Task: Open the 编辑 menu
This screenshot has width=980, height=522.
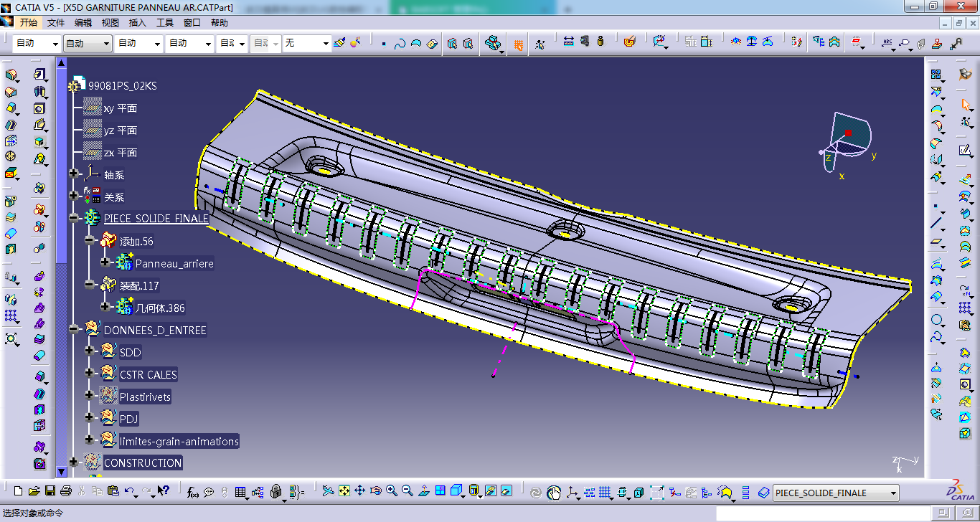Action: coord(83,23)
